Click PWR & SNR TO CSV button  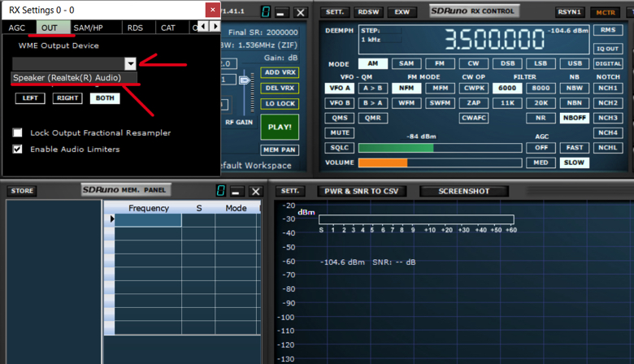click(362, 192)
